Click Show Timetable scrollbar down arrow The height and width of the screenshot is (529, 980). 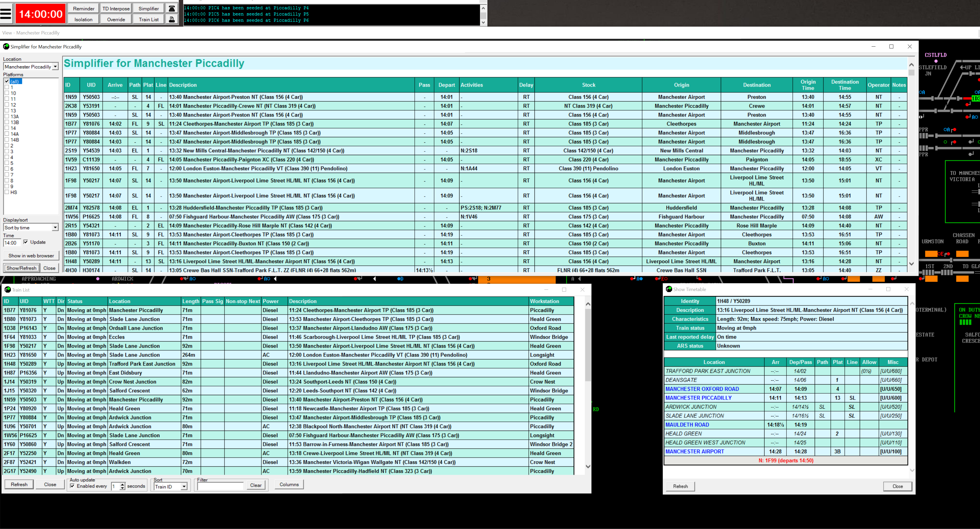click(x=912, y=470)
